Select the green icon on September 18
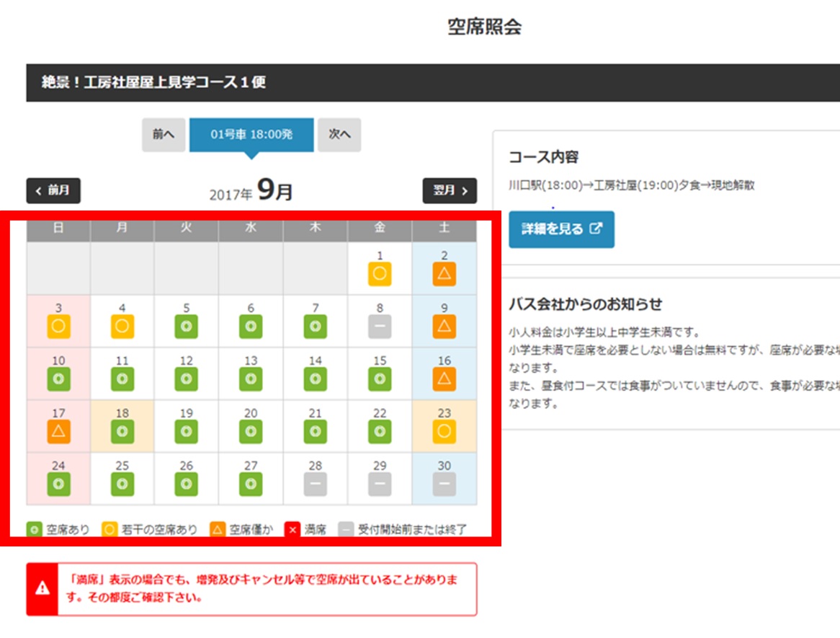The image size is (840, 638). point(122,432)
